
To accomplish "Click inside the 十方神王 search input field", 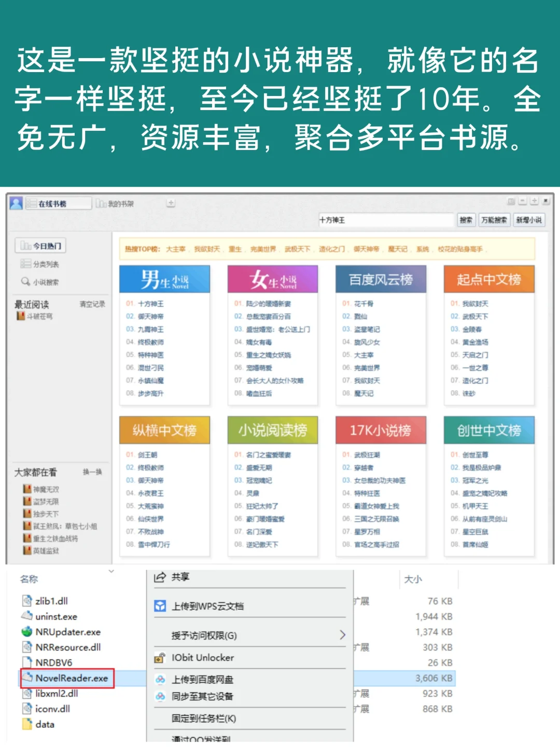I will [386, 220].
